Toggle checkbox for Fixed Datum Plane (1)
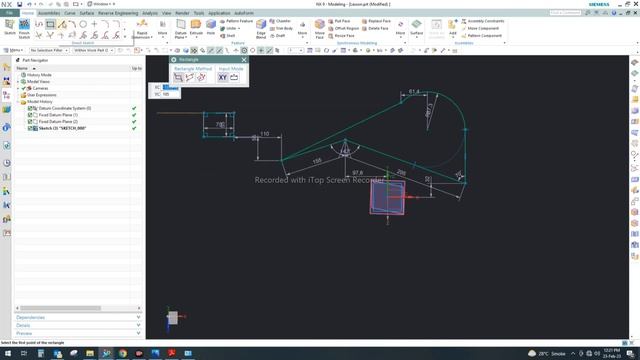The image size is (640, 360). tap(30, 115)
